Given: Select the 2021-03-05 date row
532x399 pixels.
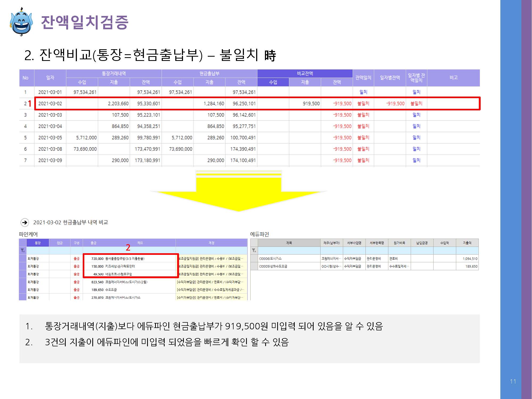Looking at the screenshot, I should coord(50,138).
